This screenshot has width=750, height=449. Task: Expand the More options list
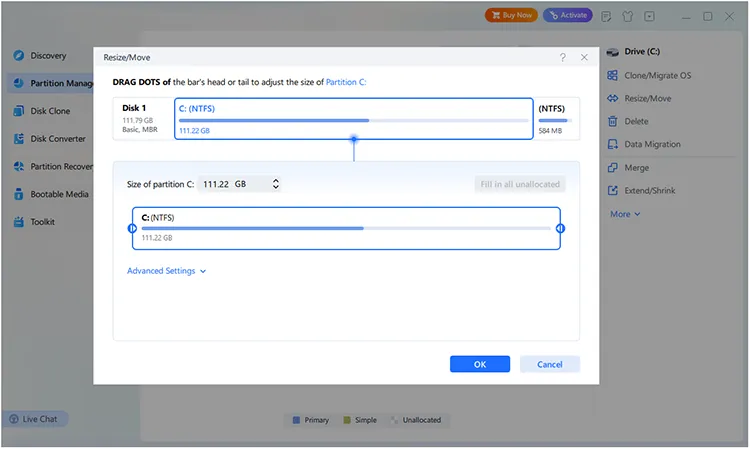[x=625, y=214]
